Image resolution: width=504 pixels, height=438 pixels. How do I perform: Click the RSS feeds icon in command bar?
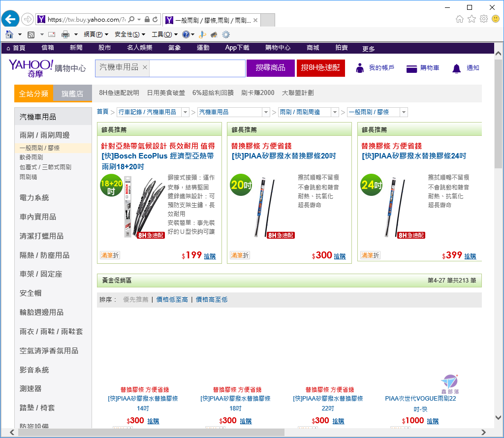tap(31, 34)
